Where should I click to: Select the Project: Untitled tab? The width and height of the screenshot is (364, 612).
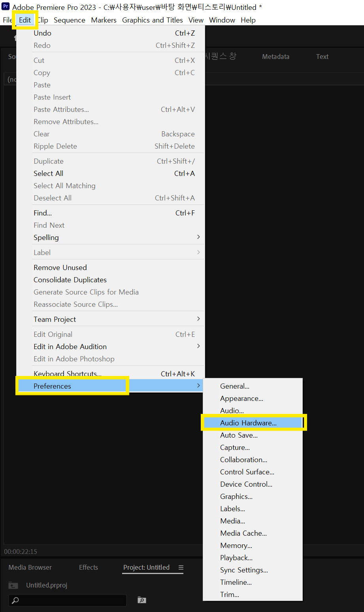(146, 567)
